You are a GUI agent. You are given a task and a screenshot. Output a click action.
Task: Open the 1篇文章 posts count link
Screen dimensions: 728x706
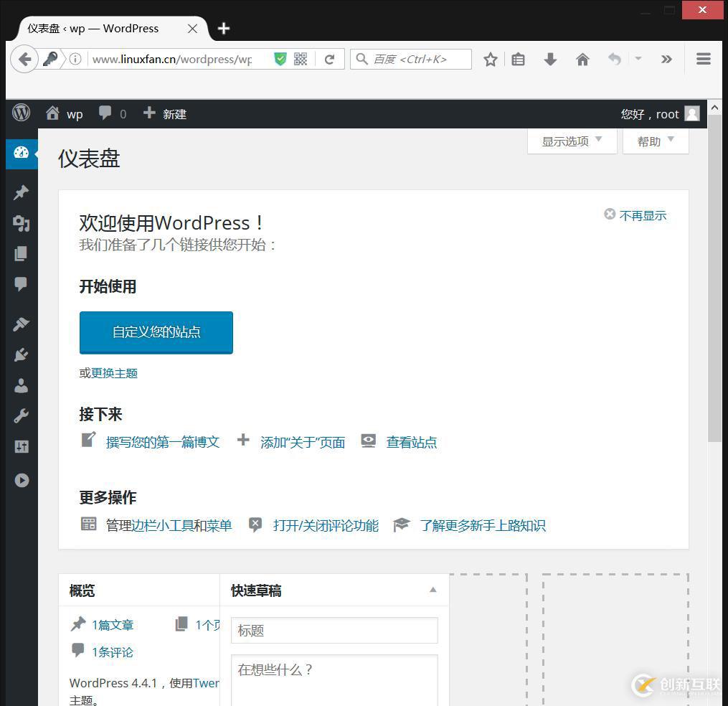[113, 625]
